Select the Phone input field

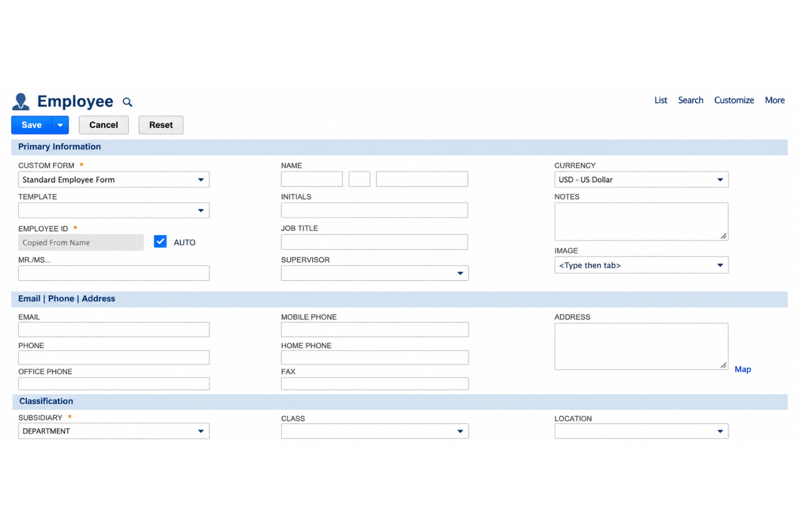(x=114, y=357)
